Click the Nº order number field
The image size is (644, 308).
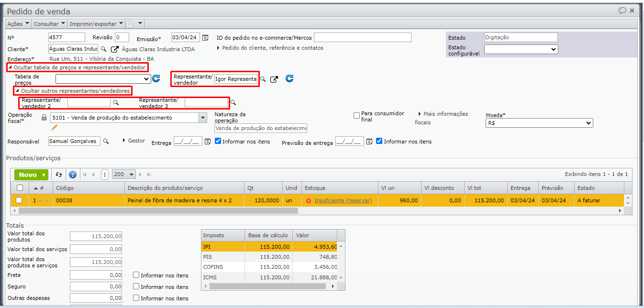coord(67,37)
